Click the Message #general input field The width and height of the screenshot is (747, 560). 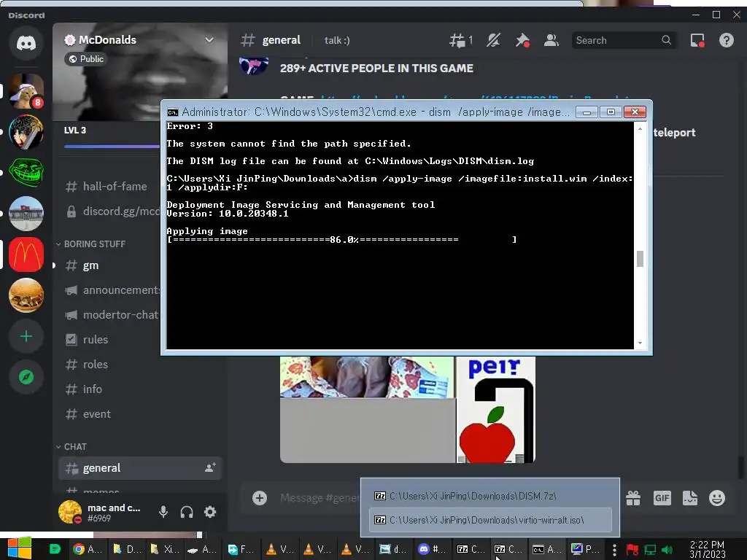tap(319, 498)
